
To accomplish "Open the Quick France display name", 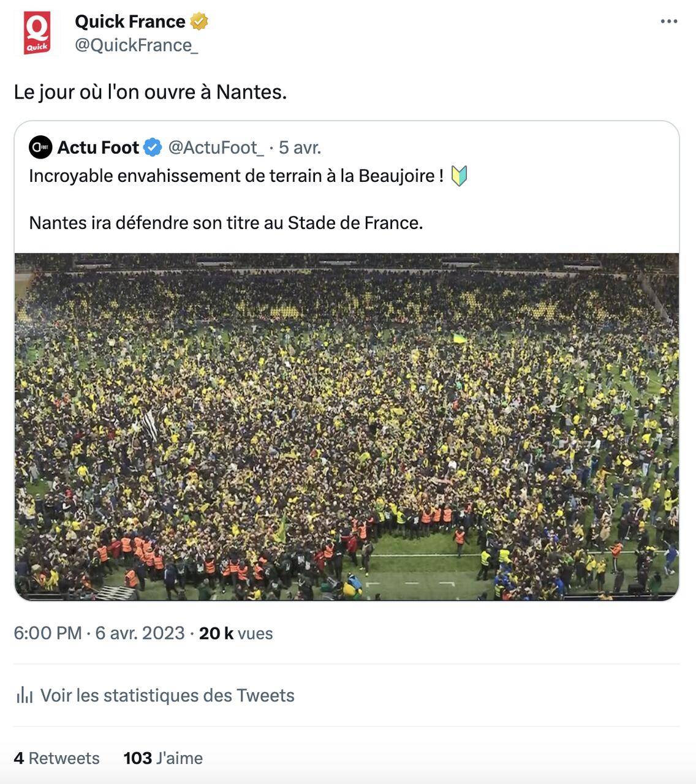I will [x=130, y=21].
